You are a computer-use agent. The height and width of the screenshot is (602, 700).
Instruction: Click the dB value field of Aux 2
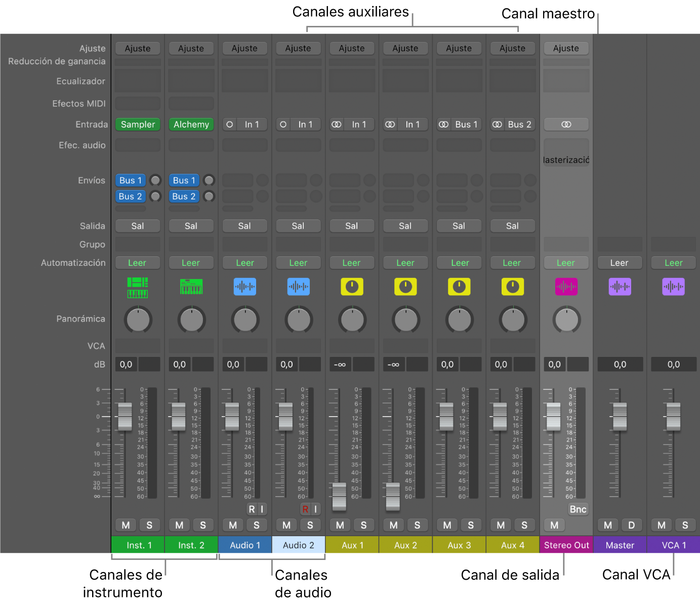coord(394,364)
